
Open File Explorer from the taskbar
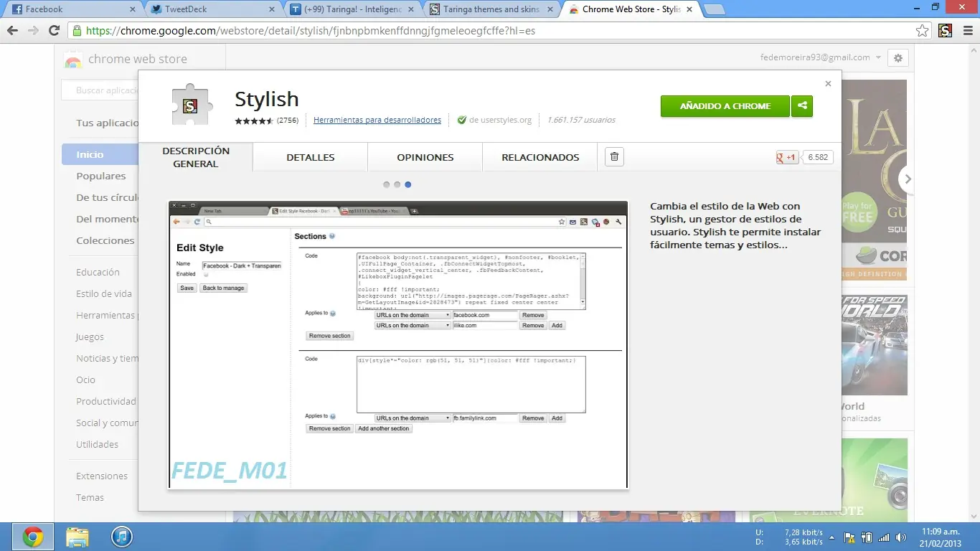[x=77, y=537]
